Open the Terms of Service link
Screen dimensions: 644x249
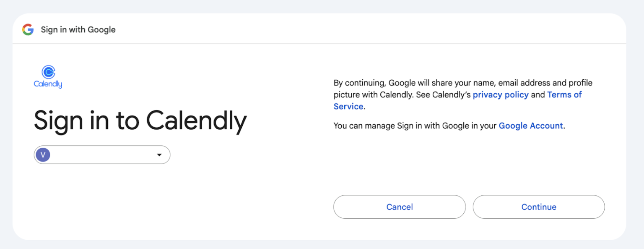pyautogui.click(x=564, y=95)
